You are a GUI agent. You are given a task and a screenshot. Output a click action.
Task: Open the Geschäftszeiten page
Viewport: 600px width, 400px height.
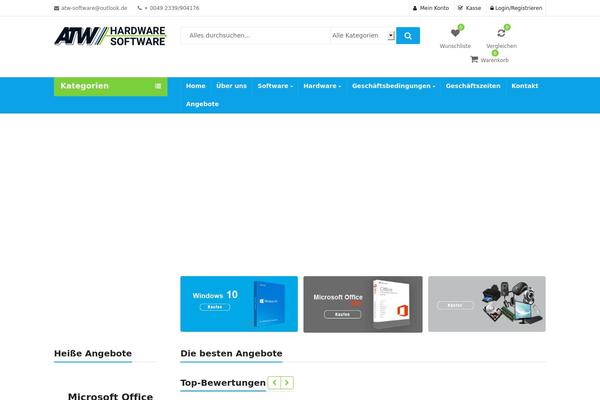click(x=473, y=86)
